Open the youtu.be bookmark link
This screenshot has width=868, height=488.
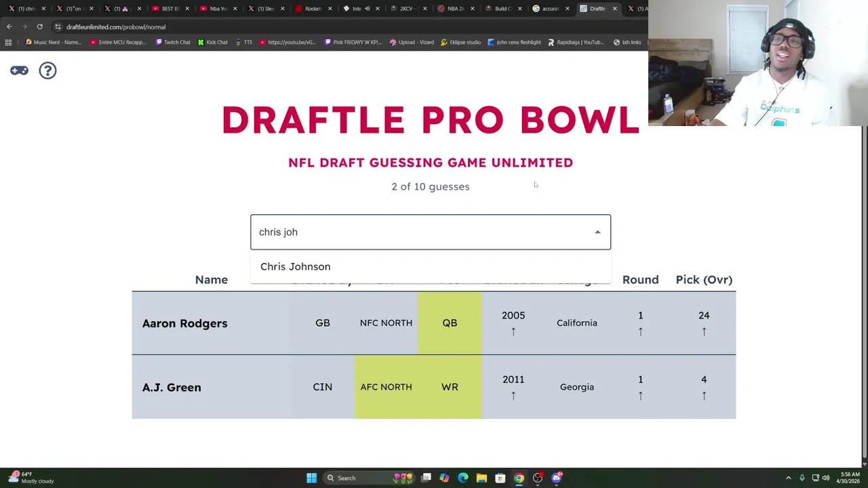click(288, 42)
